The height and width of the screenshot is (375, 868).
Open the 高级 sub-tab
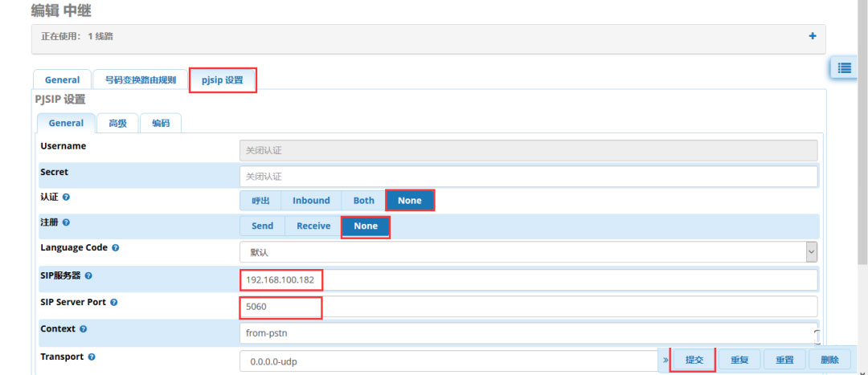coord(117,123)
